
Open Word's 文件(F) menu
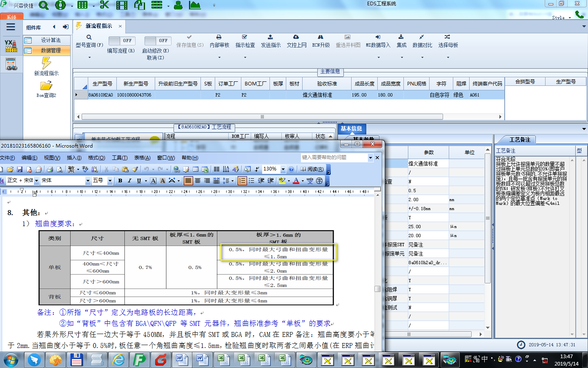(x=7, y=158)
